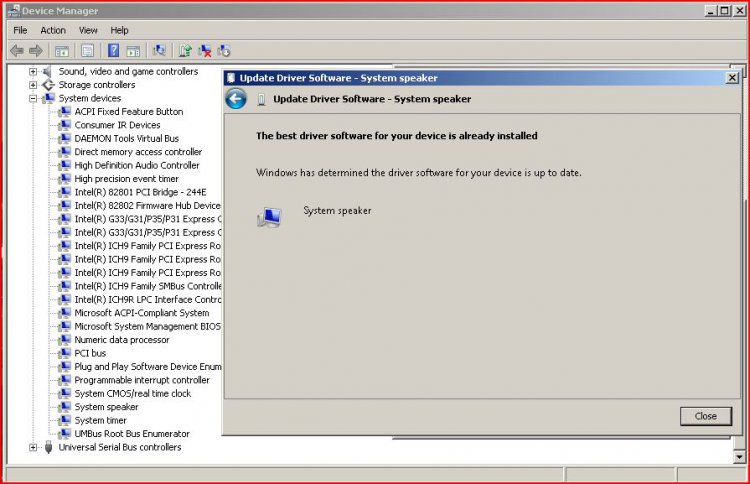Click icon next to System timer
The width and height of the screenshot is (750, 484).
(64, 420)
